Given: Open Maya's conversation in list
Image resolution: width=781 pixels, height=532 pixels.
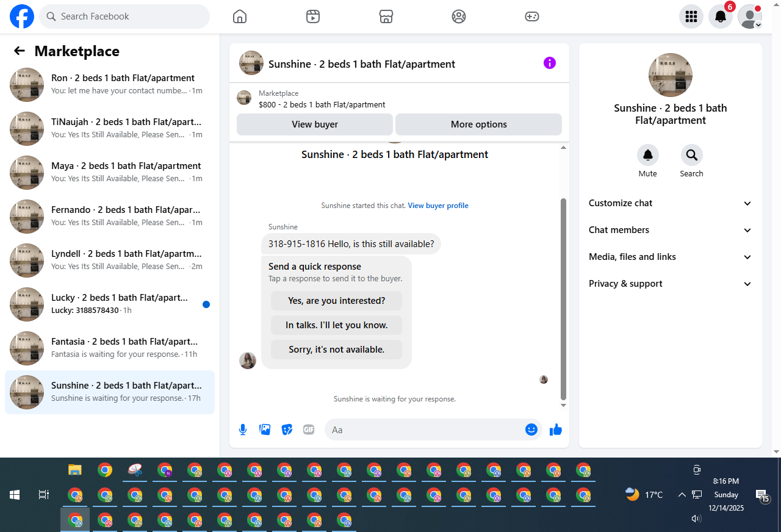Looking at the screenshot, I should tap(110, 173).
